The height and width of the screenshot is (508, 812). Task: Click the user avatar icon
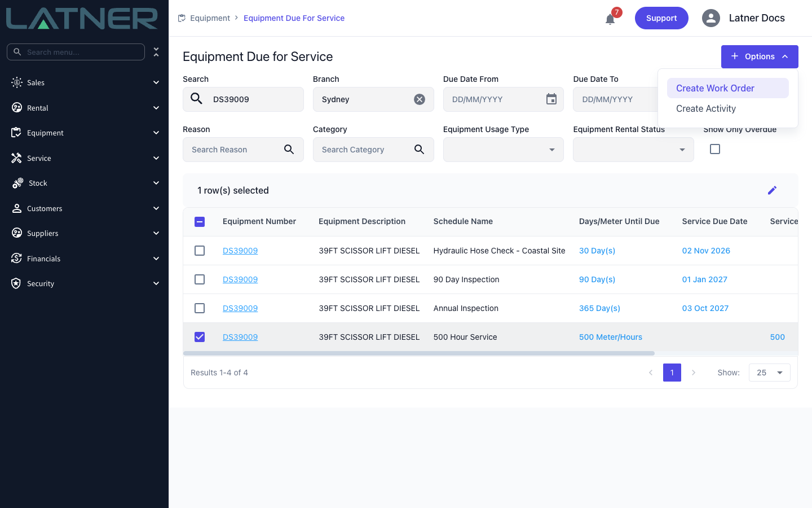tap(711, 18)
